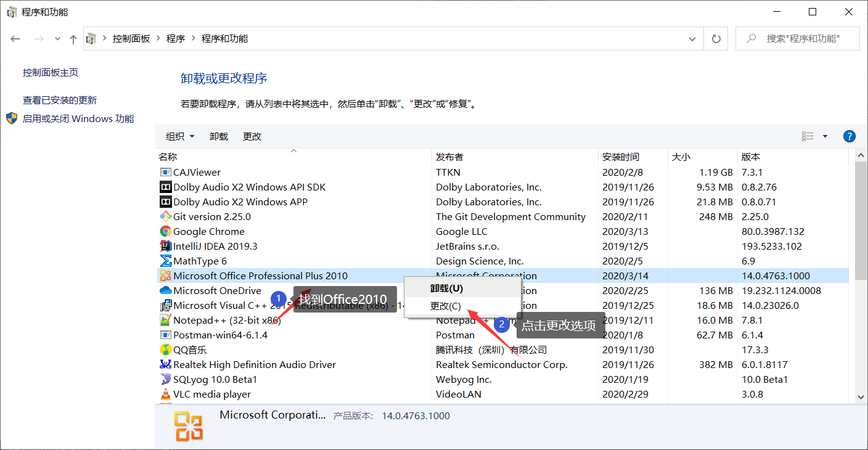Open the recent locations dropdown arrow
Screen dimensions: 868x450
click(57, 39)
